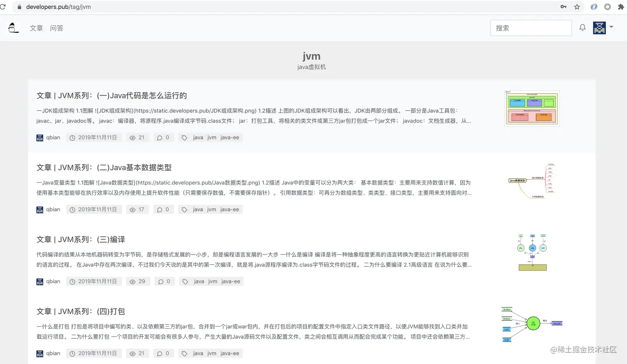Click the 打包 article's diagram thumbnail
627x364 pixels.
(532, 324)
